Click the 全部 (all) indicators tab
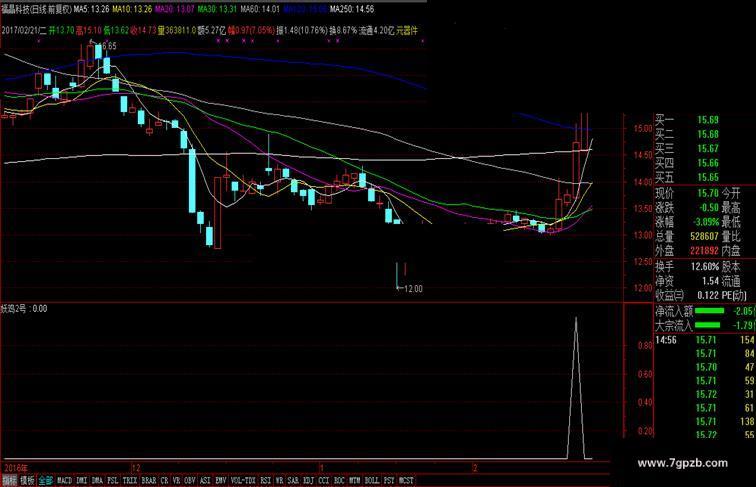Viewport: 756px width, 487px height. pos(46,481)
